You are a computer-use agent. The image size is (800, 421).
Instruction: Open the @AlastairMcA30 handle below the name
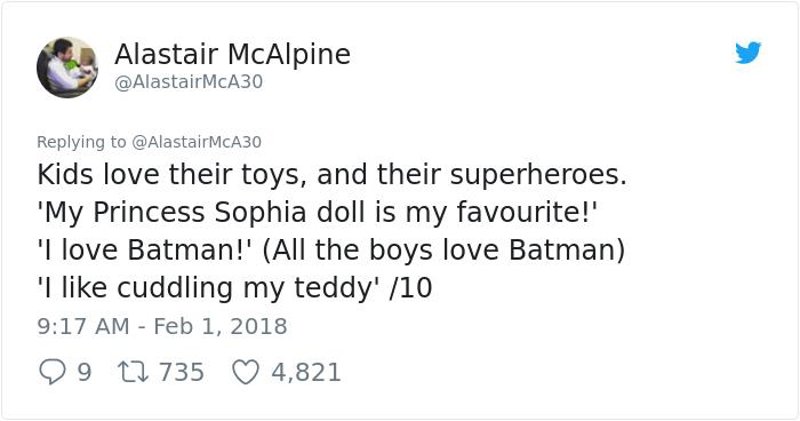(188, 82)
